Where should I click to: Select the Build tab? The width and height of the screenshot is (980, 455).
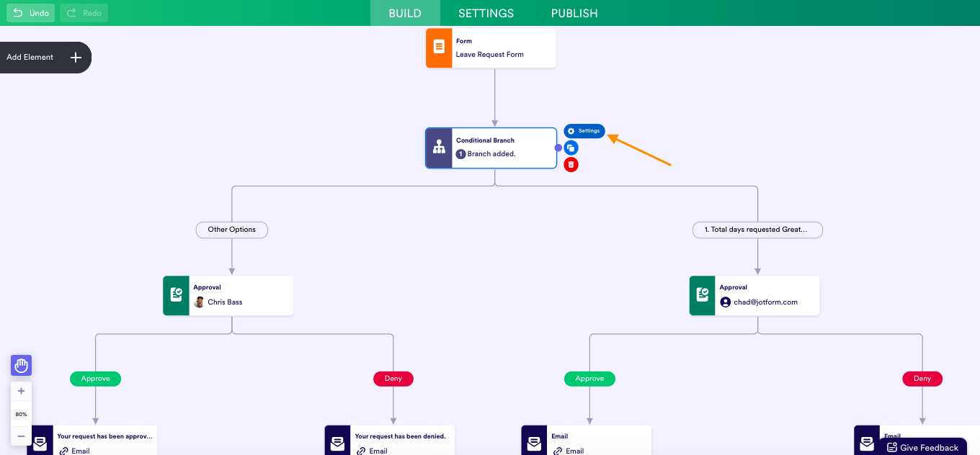pos(405,13)
